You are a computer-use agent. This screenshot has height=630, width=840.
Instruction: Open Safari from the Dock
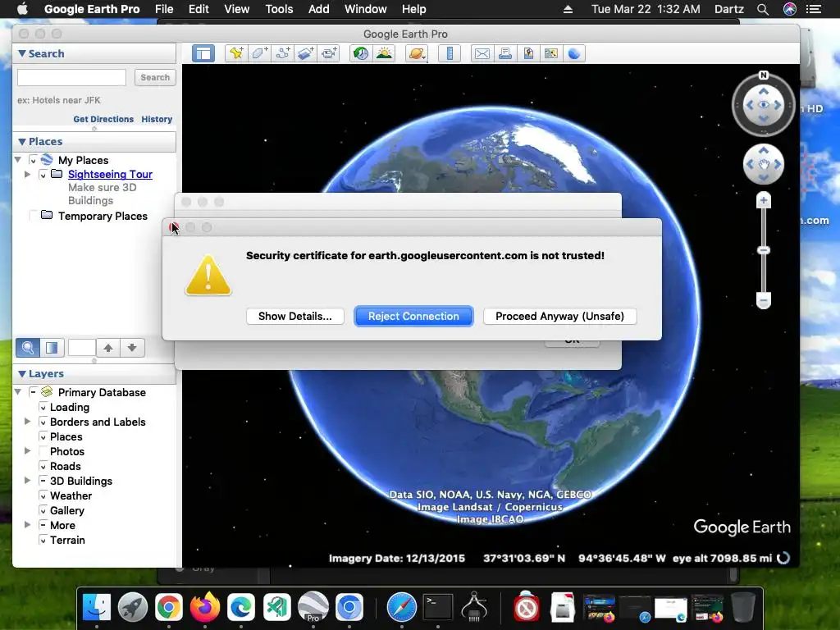[402, 607]
